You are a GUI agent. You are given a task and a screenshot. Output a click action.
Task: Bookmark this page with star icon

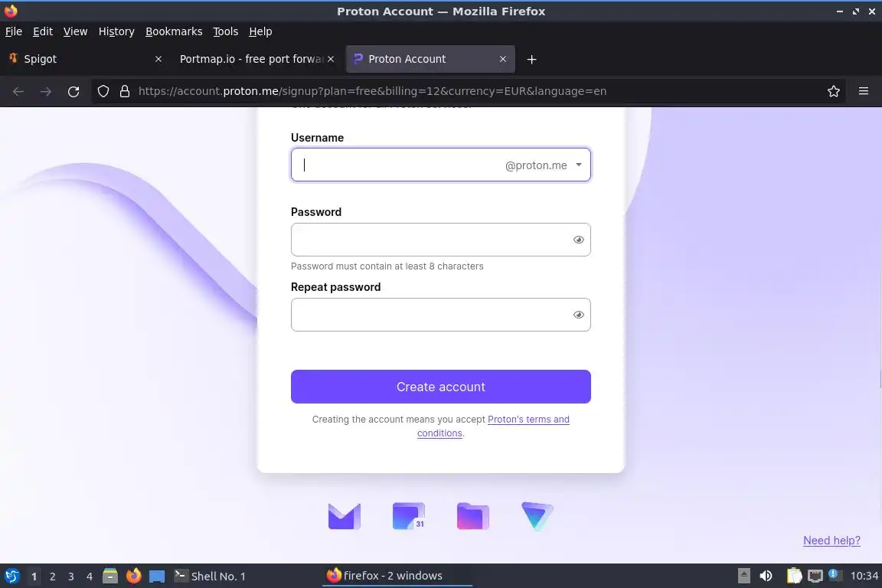tap(834, 91)
